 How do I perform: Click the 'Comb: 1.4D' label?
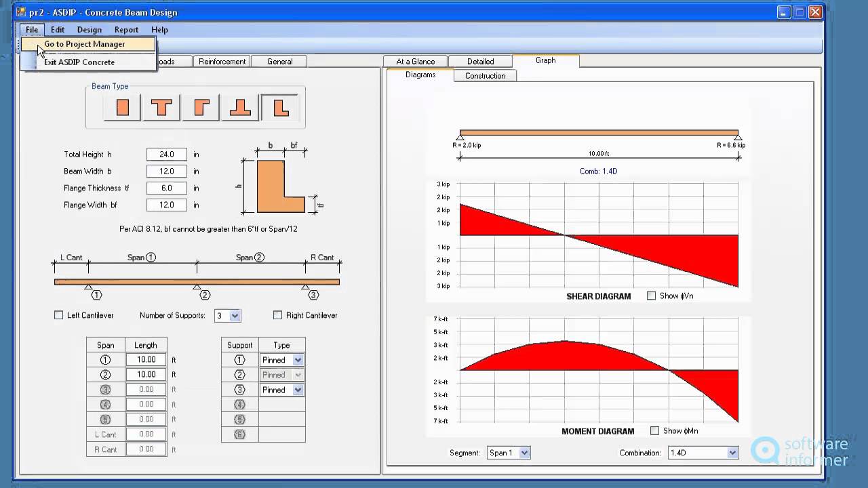[599, 171]
